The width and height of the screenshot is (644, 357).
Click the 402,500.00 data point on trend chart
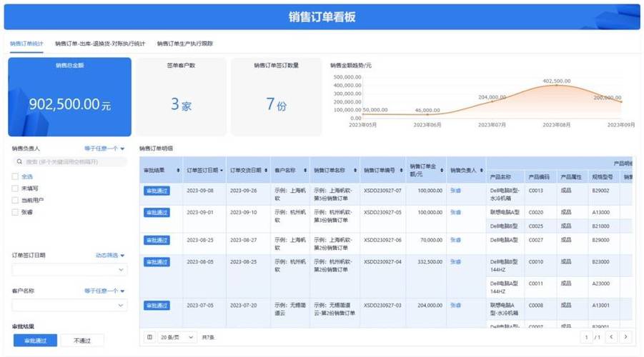pos(557,85)
